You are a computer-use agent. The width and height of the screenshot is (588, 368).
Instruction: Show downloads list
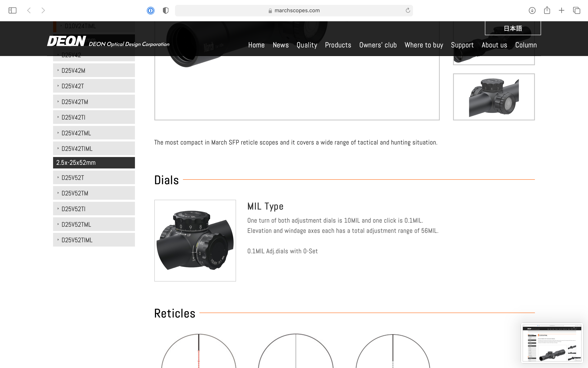pos(532,10)
